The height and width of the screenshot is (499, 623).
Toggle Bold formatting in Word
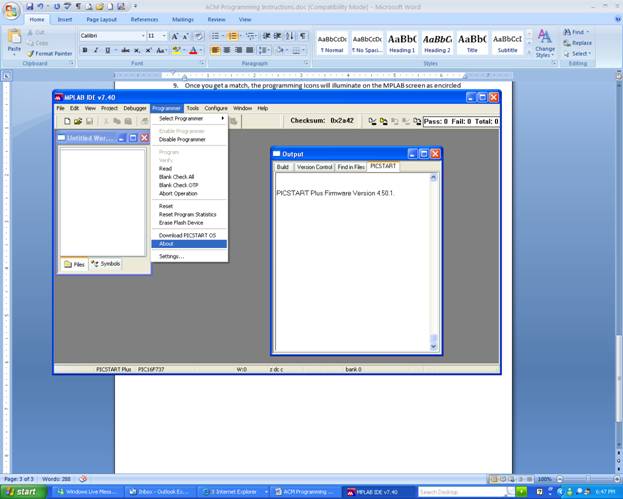tap(85, 50)
